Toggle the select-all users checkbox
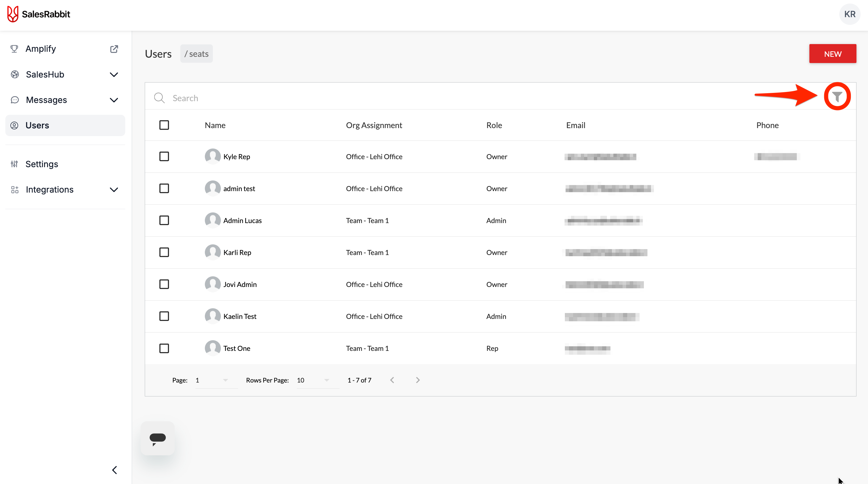 click(164, 125)
